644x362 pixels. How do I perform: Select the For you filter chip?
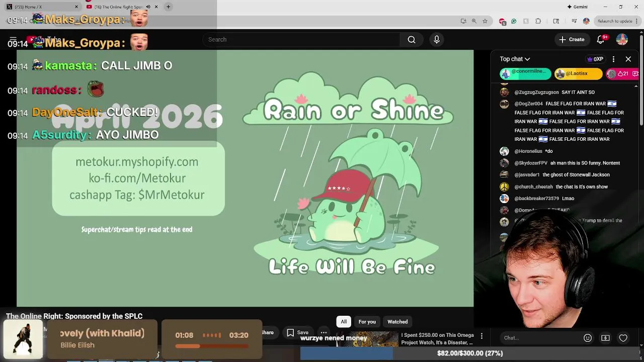[x=367, y=322]
